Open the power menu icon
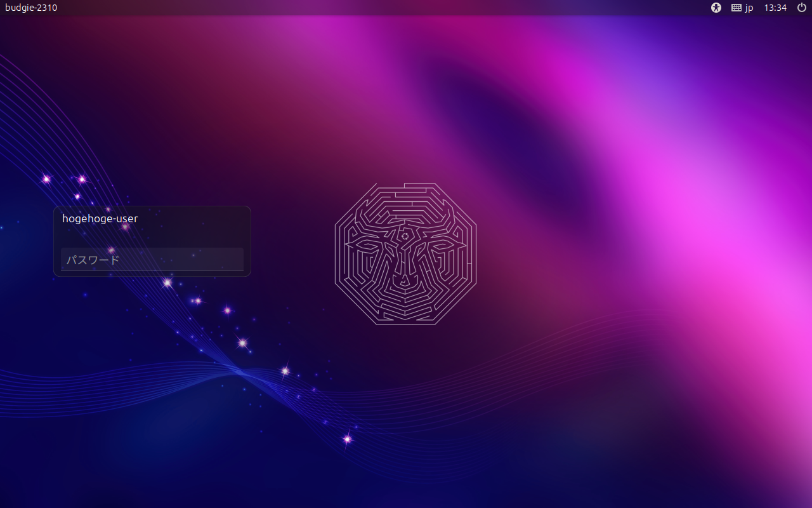 coord(801,8)
